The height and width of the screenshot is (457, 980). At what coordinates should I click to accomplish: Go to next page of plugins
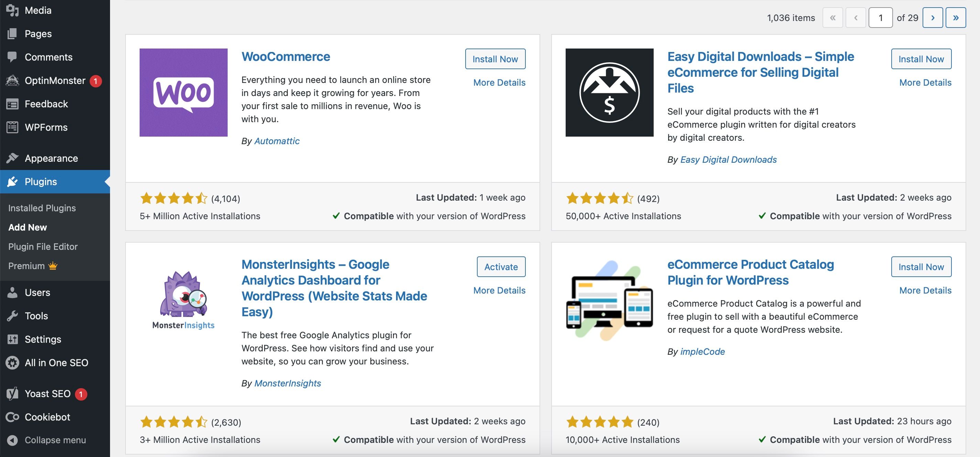(933, 18)
